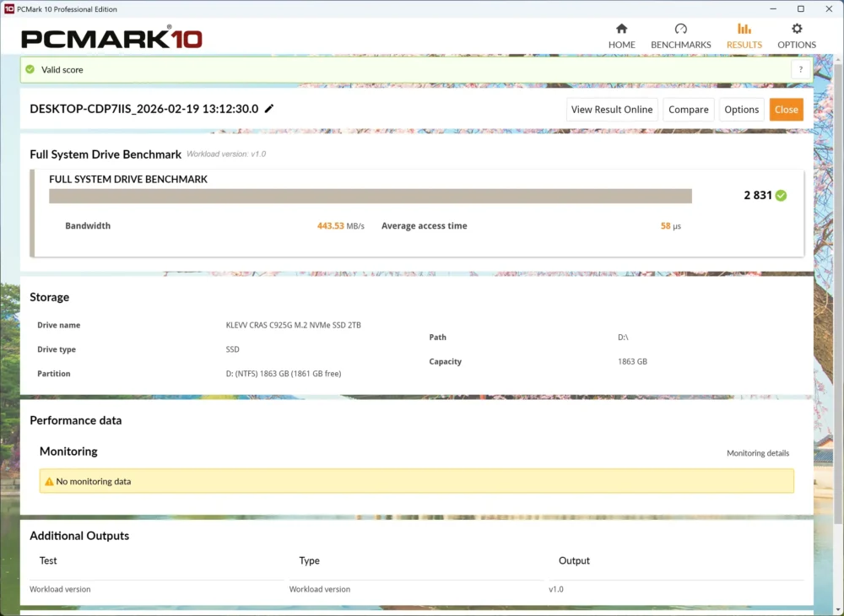Image resolution: width=844 pixels, height=616 pixels.
Task: Click the Average access time label
Action: (x=425, y=226)
